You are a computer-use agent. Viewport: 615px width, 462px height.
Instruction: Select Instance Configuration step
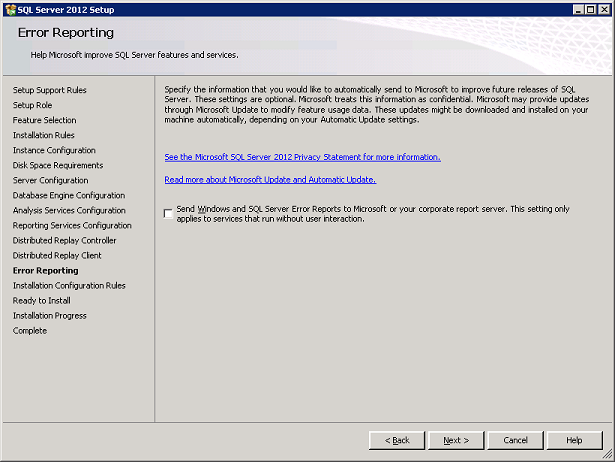click(x=54, y=150)
